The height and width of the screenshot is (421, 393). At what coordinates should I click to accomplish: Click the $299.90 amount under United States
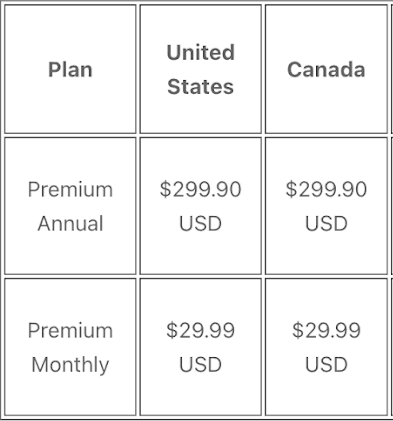click(x=201, y=189)
